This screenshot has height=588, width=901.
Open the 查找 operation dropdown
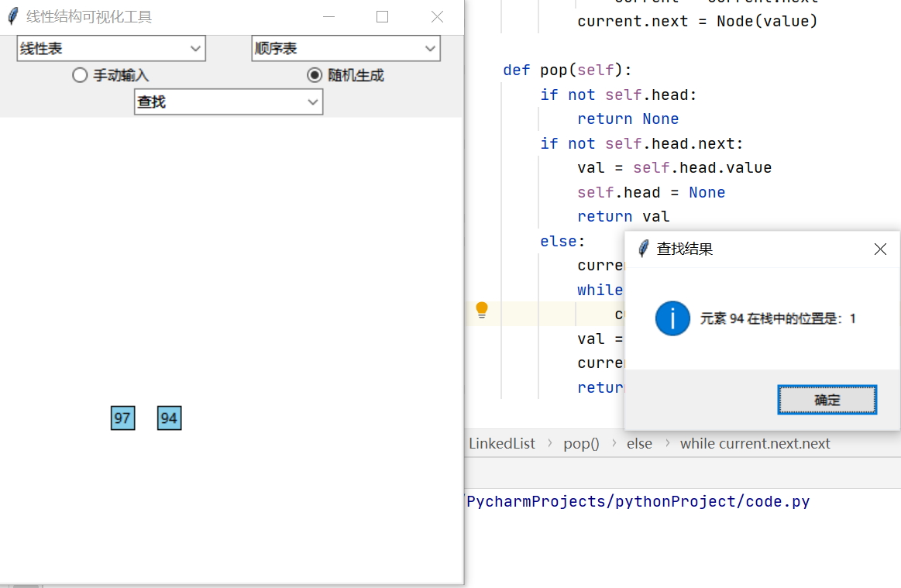coord(229,102)
